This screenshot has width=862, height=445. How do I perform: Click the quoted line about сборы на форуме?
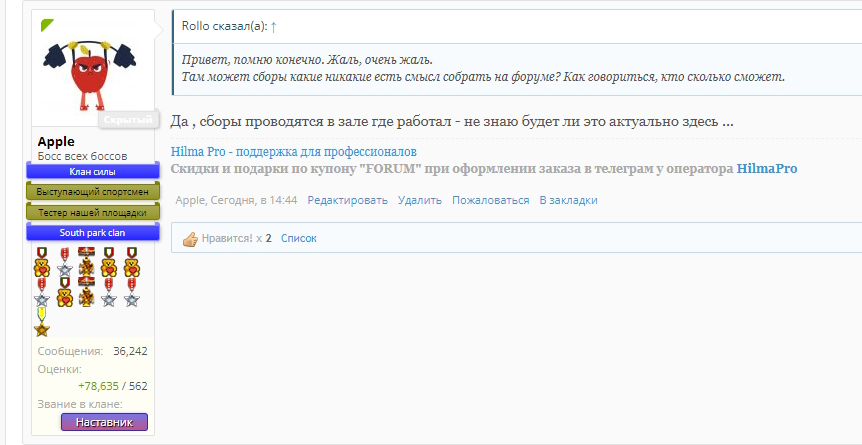tap(483, 76)
